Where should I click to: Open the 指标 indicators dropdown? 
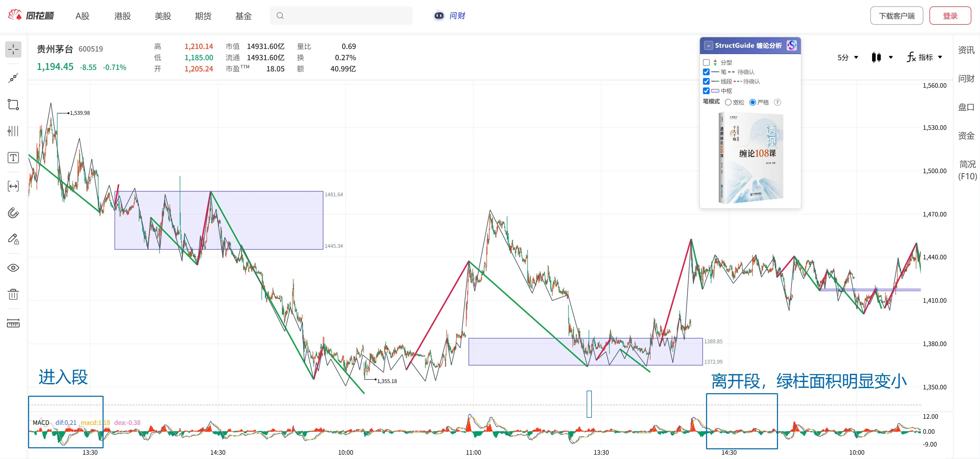(x=924, y=57)
